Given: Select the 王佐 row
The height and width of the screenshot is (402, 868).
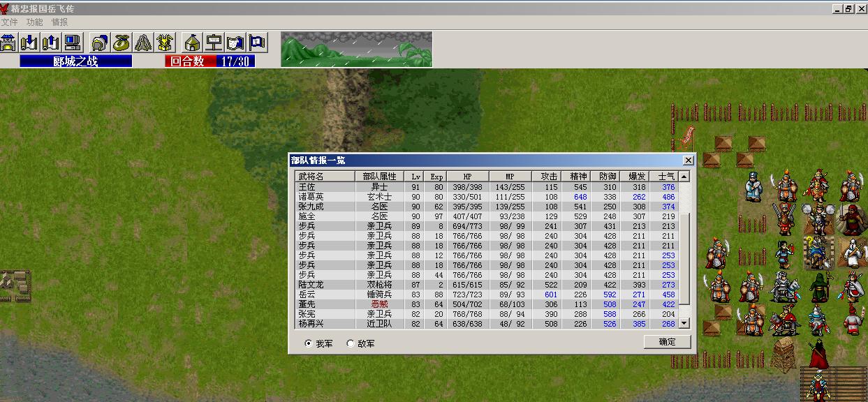Looking at the screenshot, I should 487,187.
